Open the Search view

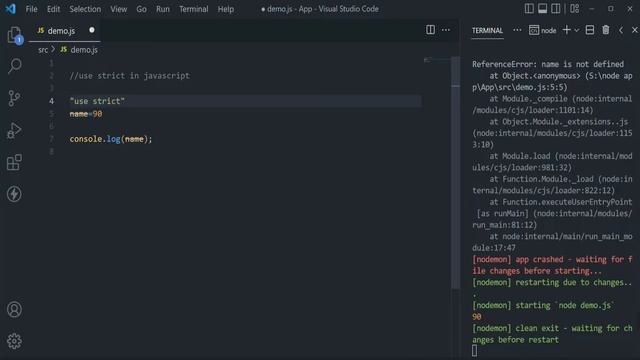[14, 66]
